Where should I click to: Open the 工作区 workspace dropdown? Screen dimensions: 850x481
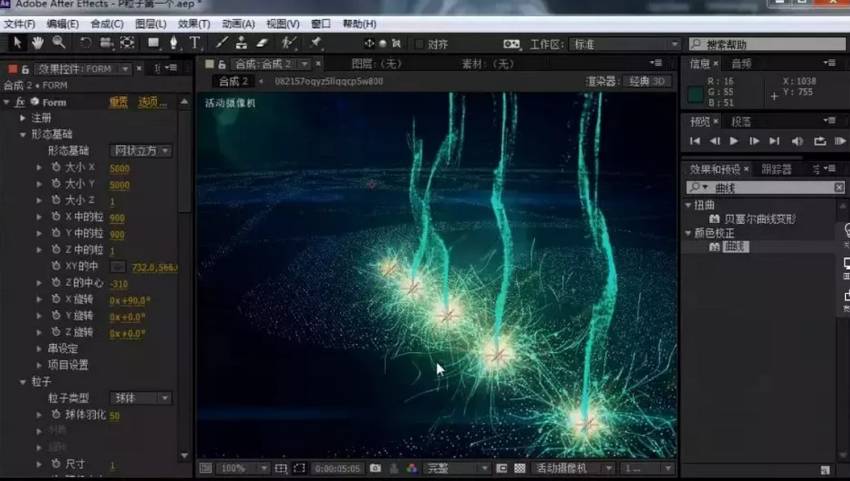(625, 44)
